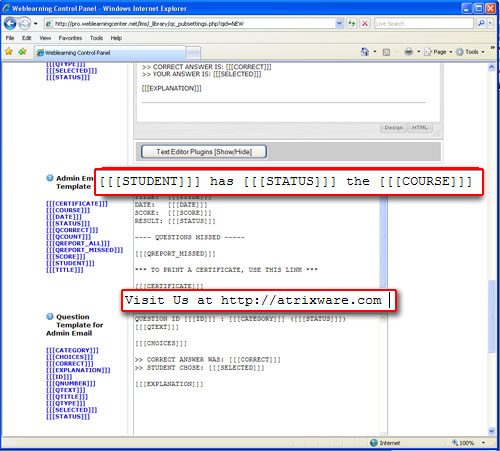The height and width of the screenshot is (451, 500).
Task: Switch editor to HTML view
Action: coord(420,128)
